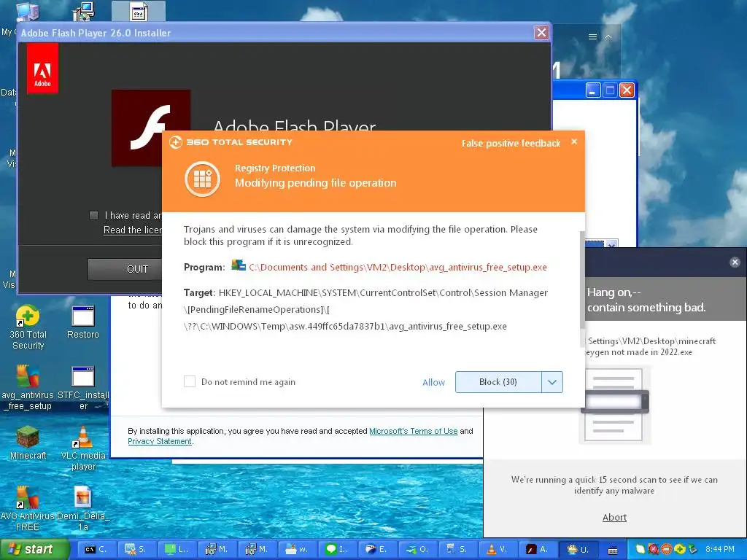Select the highlighted program file icon at top
This screenshot has height=560, width=747.
138,12
